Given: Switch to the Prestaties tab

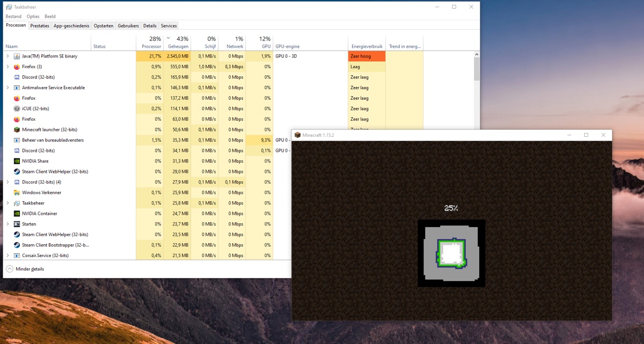Looking at the screenshot, I should [40, 26].
